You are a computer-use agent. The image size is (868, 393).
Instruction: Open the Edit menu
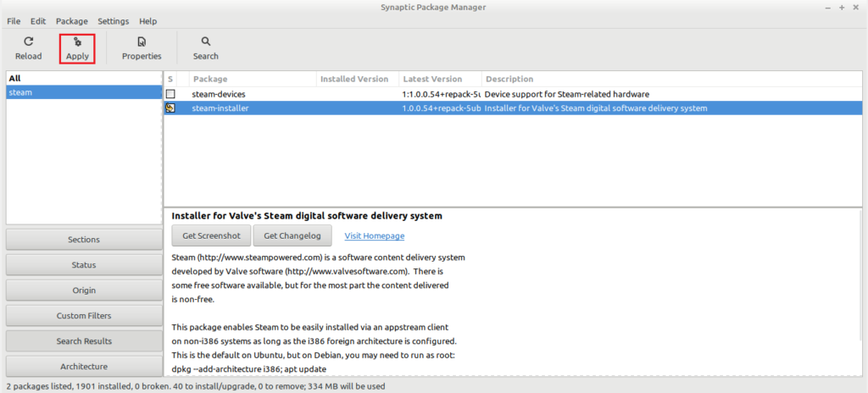(x=38, y=21)
